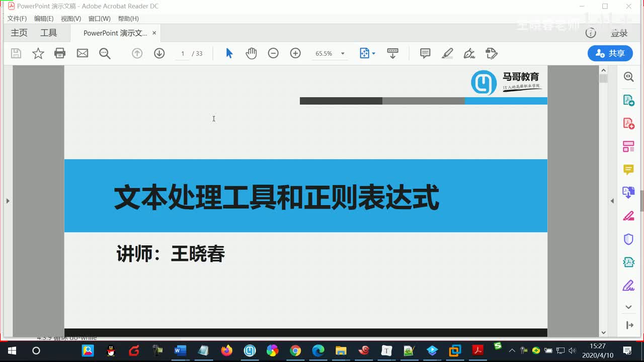The image size is (644, 362).
Task: Open the sign document pen tool
Action: (x=469, y=53)
